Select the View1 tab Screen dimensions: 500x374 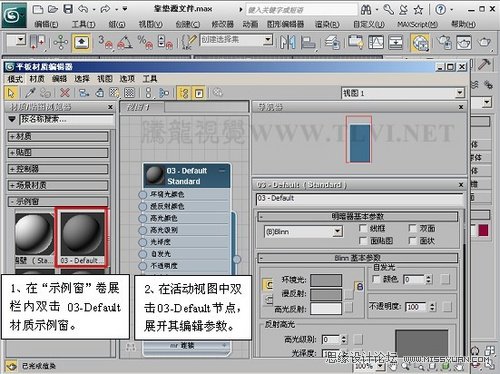142,107
